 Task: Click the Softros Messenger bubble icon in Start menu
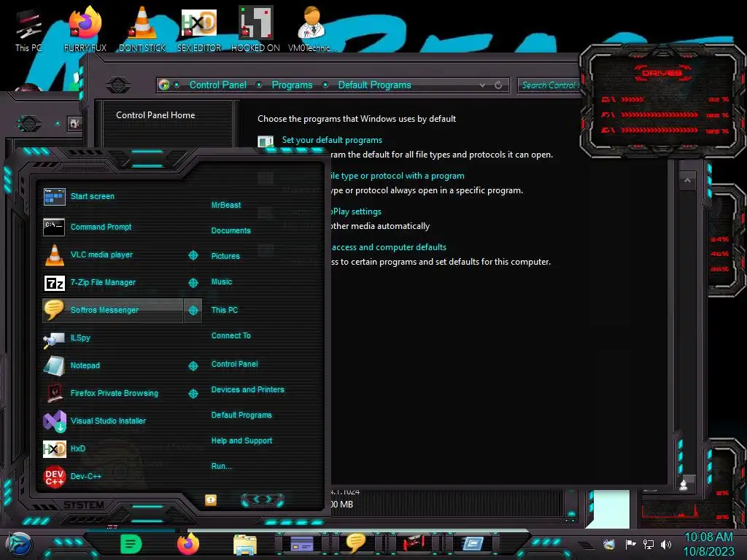[53, 310]
